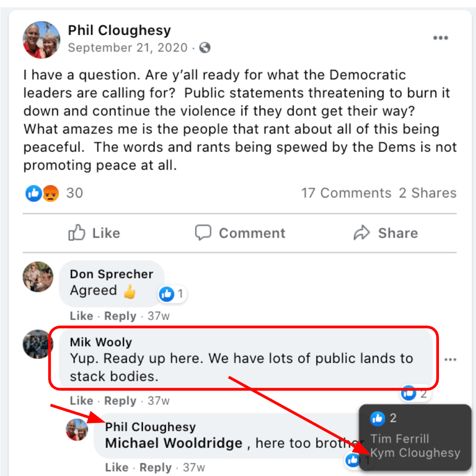Open the post options three-dot menu
Screen dimensions: 476x476
click(440, 39)
